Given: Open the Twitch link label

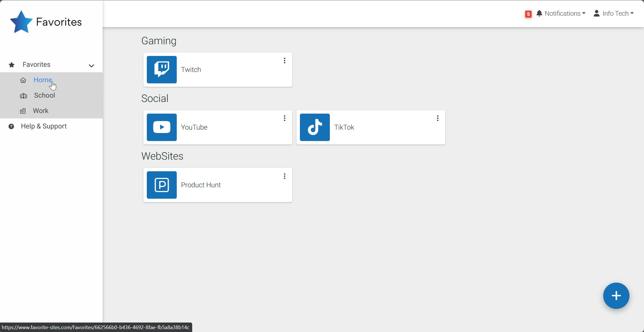Looking at the screenshot, I should pyautogui.click(x=191, y=70).
